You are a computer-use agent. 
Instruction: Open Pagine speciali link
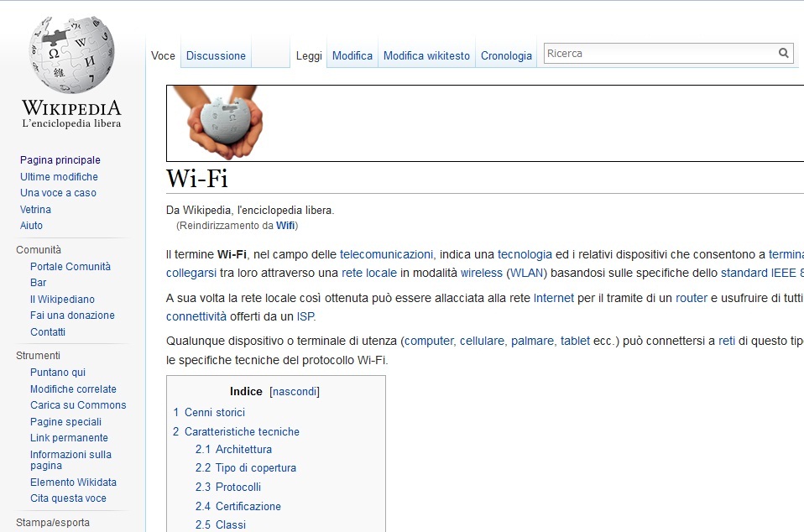(x=65, y=422)
